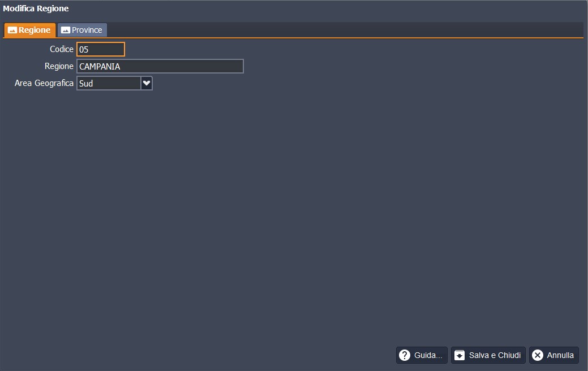The width and height of the screenshot is (588, 371).
Task: Cancel editing with the Annulla button
Action: [554, 355]
